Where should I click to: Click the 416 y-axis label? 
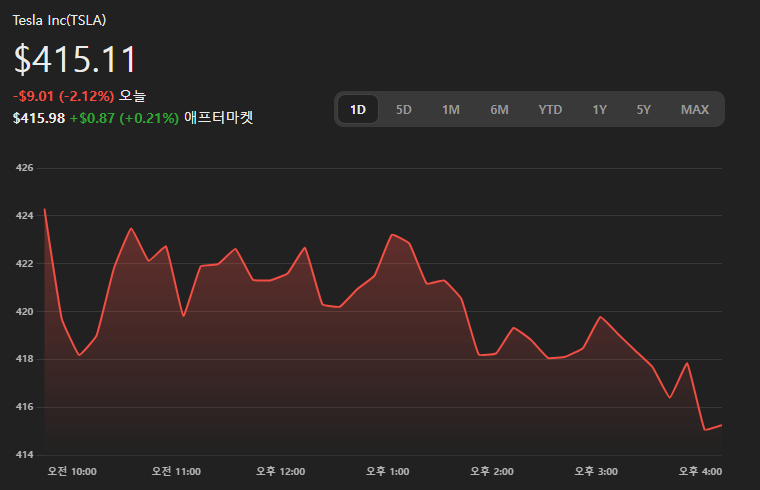[x=24, y=407]
